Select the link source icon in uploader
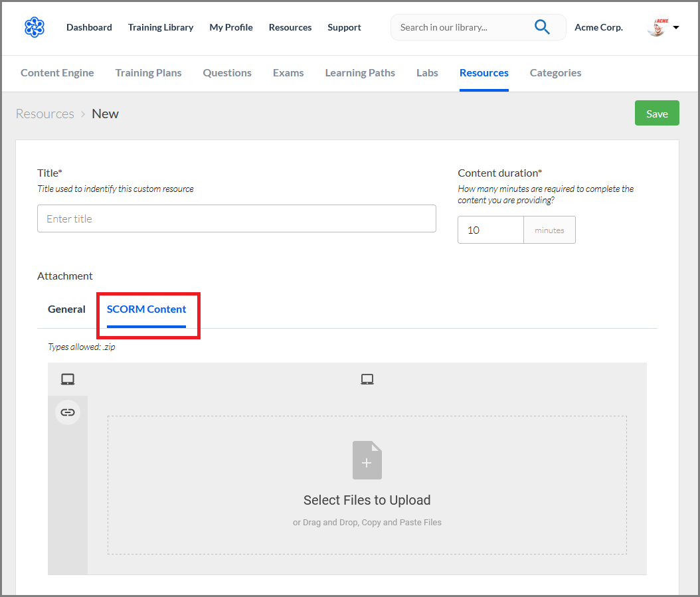 click(x=68, y=412)
